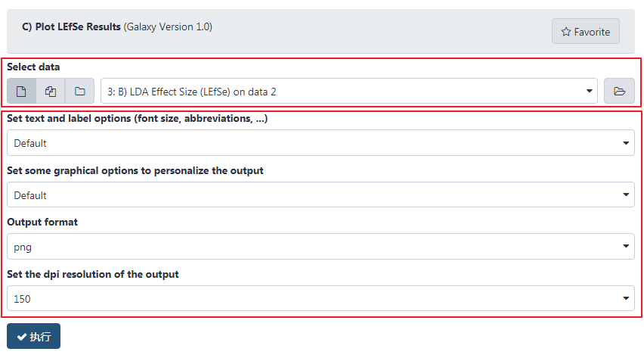Expand the text and label options dropdown

[x=320, y=143]
